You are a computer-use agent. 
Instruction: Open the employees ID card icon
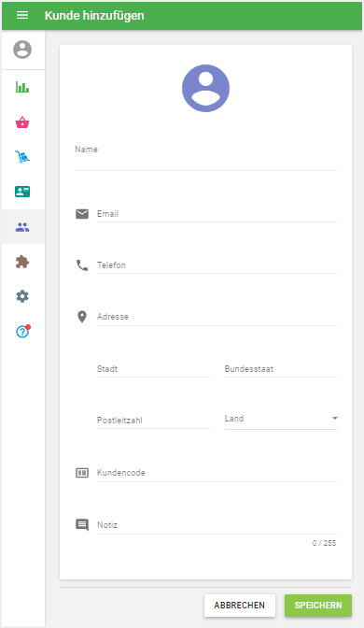point(22,192)
